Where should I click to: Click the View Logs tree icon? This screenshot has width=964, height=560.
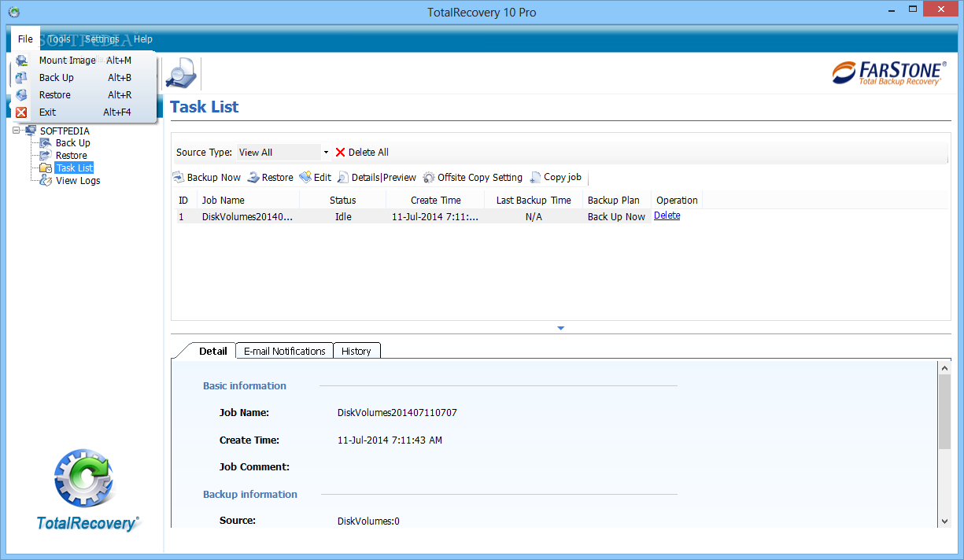pyautogui.click(x=46, y=181)
